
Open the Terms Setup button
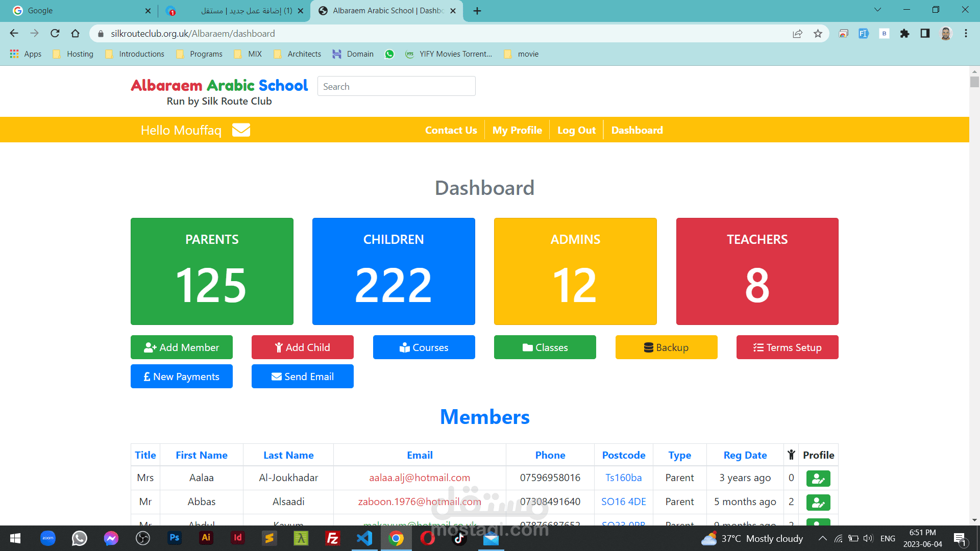(787, 347)
